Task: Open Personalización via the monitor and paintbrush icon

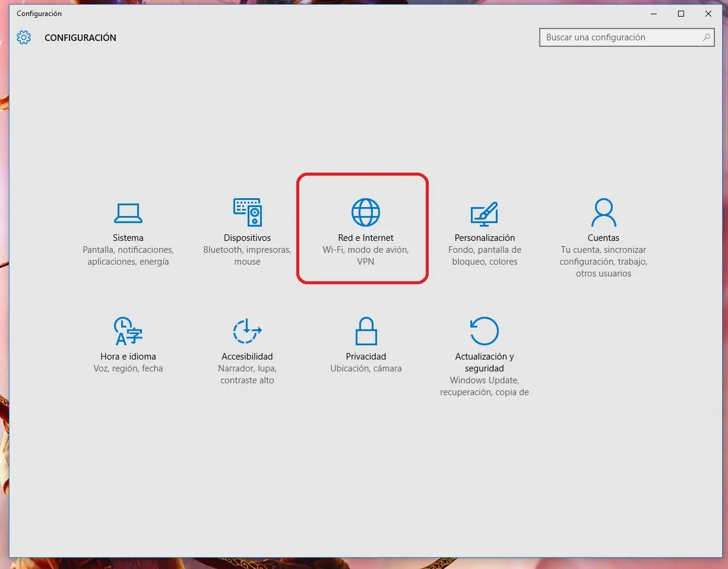Action: coord(485,213)
